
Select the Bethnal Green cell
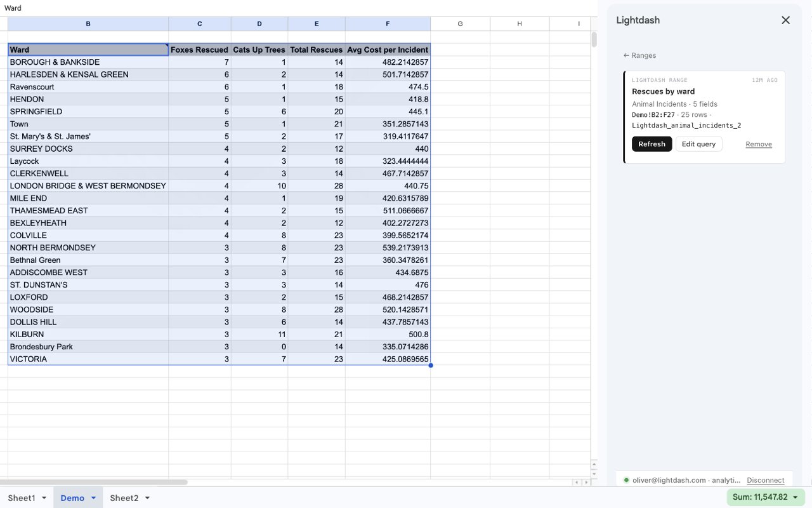(88, 260)
